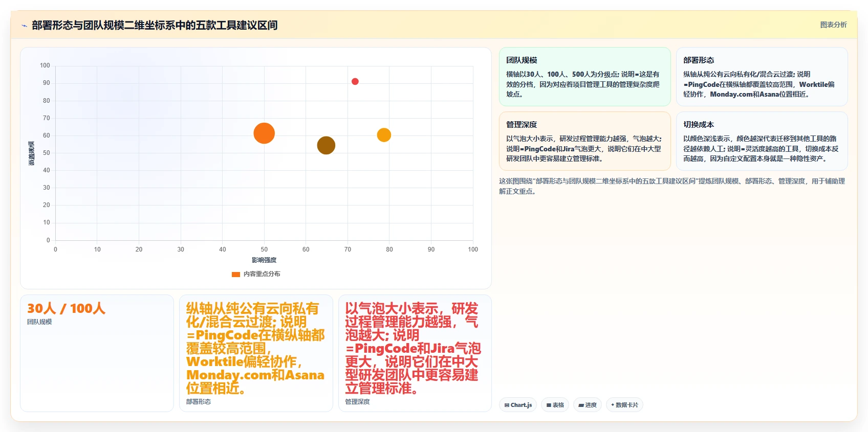Toggle the 内容重点分布 legend swatch
This screenshot has width=868, height=432.
coord(236,274)
